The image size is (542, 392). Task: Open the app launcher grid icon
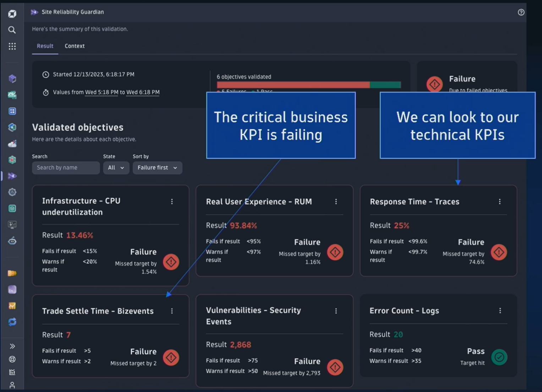12,46
